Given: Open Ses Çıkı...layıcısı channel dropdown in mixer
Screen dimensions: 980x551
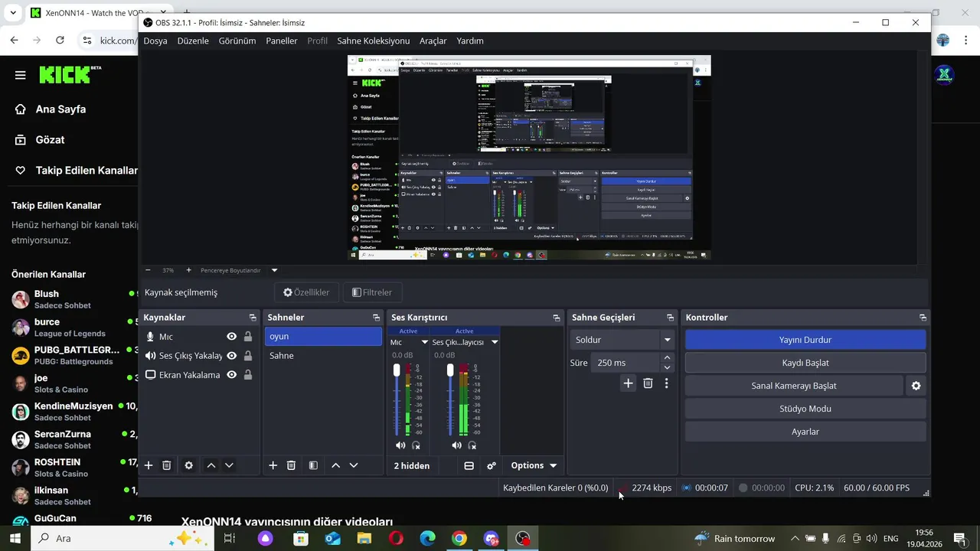Looking at the screenshot, I should tap(495, 342).
